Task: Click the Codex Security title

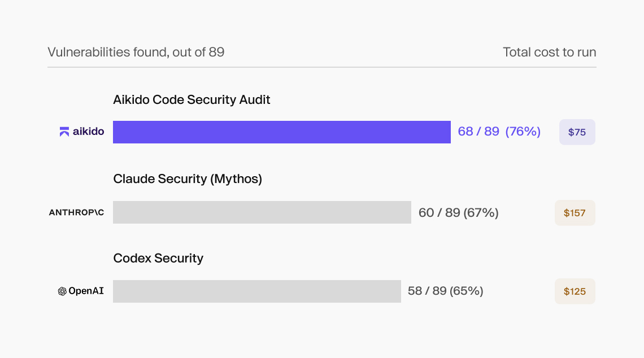Action: [158, 258]
